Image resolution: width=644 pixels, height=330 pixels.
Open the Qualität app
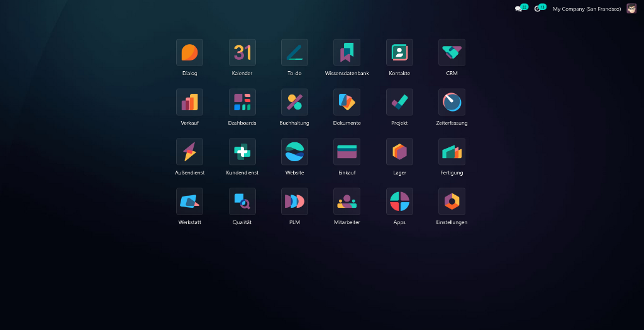point(242,202)
